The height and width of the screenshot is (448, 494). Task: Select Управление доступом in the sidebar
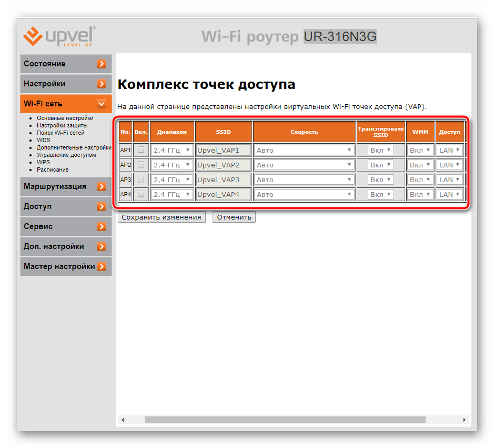(66, 155)
